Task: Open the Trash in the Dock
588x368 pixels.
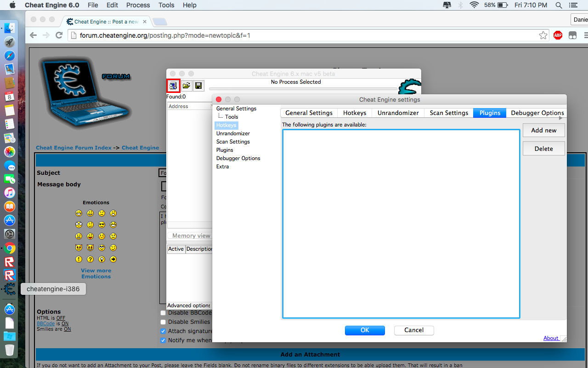Action: tap(10, 351)
